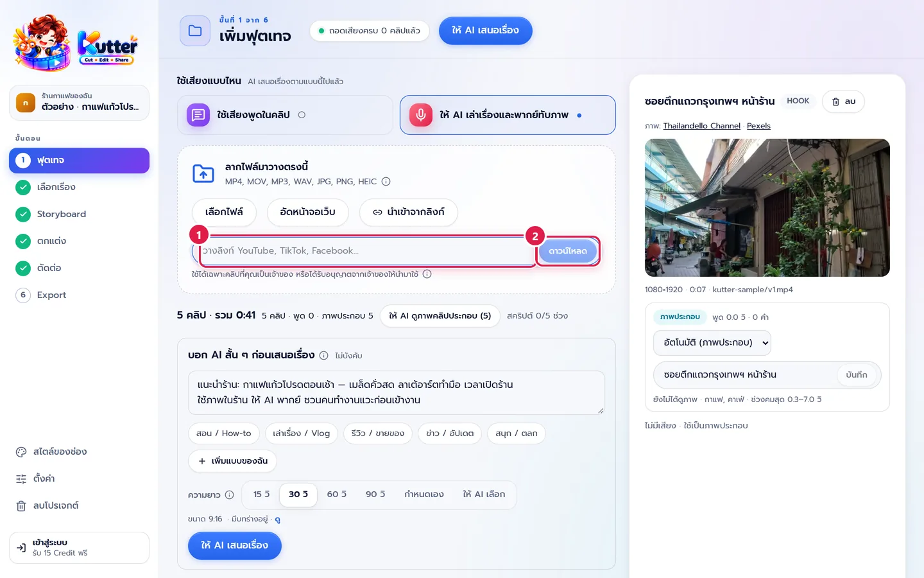Screen dimensions: 924x578
Task: Select the ใช้เสียงพูดในคลิป voice option
Action: [285, 115]
